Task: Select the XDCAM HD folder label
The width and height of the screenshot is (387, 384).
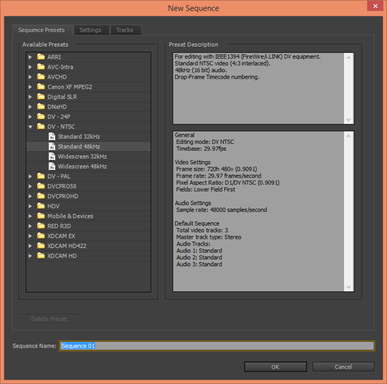Action: coord(62,256)
